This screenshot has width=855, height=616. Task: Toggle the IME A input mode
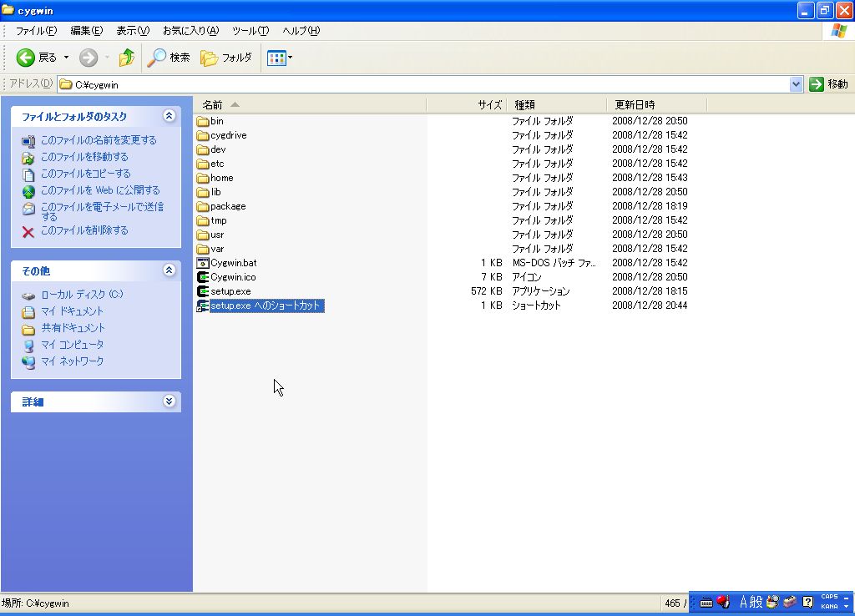743,602
